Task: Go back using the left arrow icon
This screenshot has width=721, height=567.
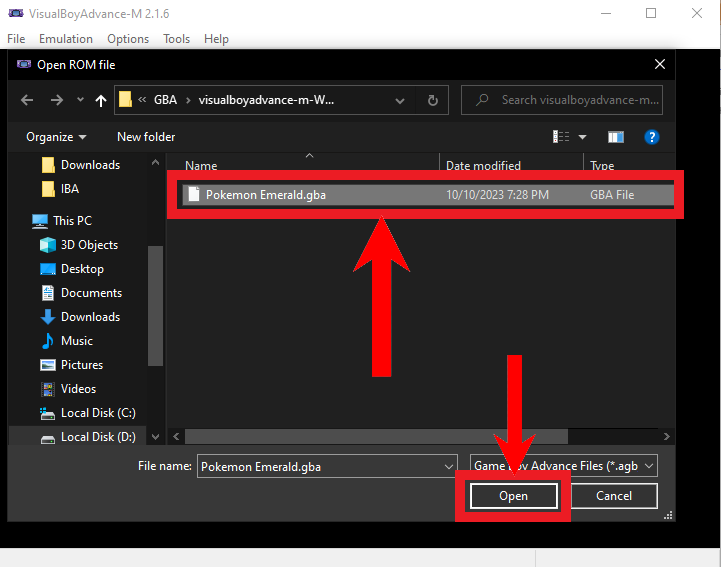Action: click(27, 100)
